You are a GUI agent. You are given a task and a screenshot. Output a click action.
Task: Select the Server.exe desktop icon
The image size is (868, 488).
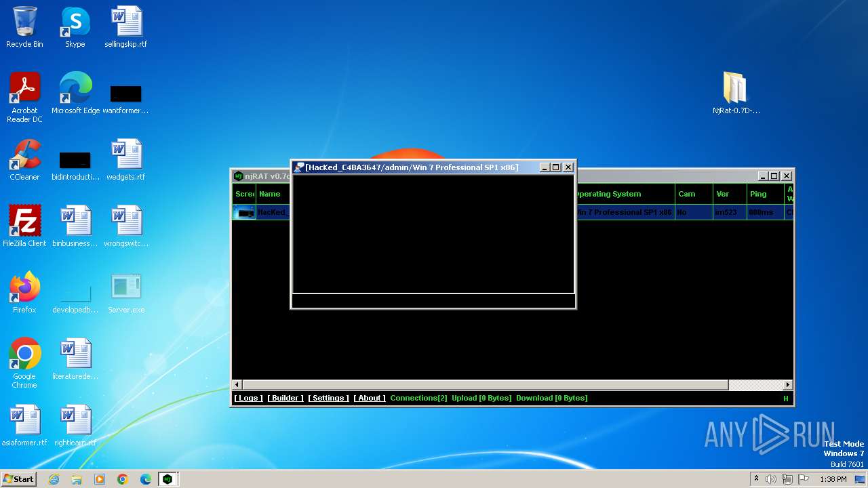[125, 293]
